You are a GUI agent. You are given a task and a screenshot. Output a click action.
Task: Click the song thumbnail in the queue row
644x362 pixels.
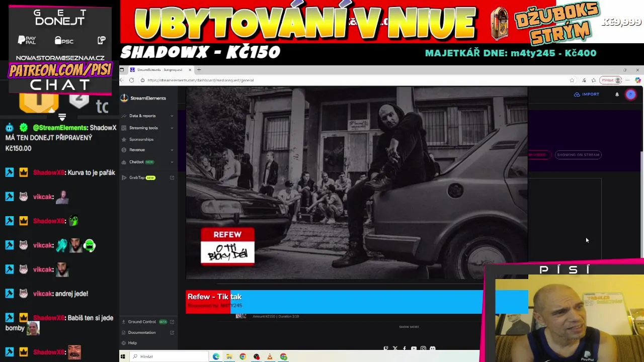pos(241,316)
